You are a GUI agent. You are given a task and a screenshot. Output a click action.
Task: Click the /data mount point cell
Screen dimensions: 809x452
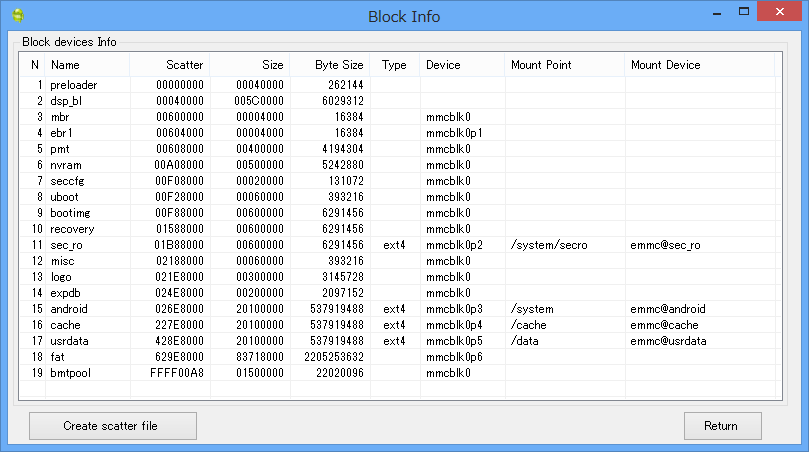coord(525,341)
